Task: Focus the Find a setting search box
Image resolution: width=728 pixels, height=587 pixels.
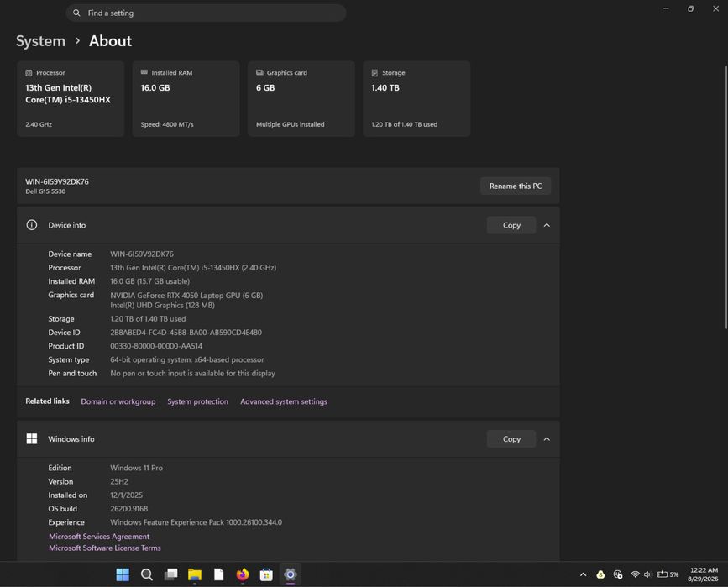Action: [x=206, y=13]
